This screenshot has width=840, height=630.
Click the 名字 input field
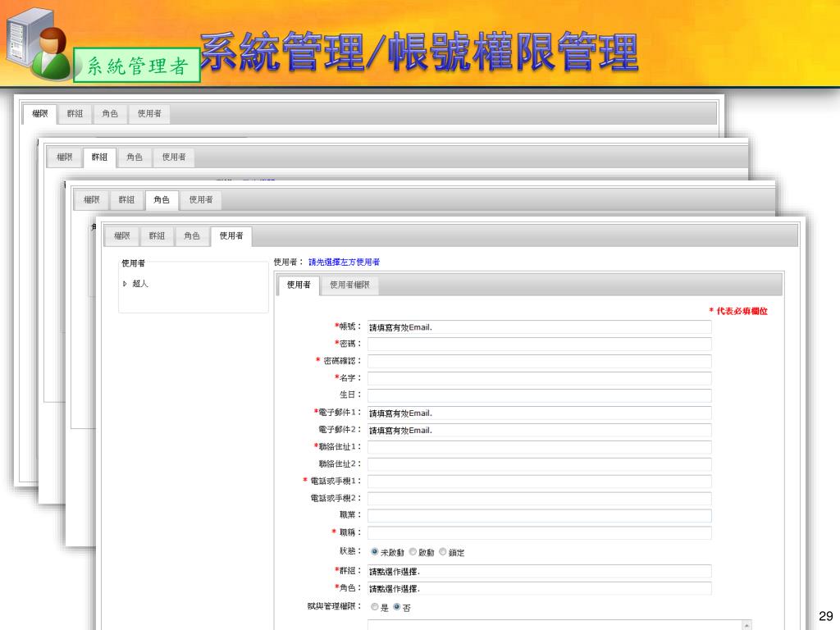540,378
